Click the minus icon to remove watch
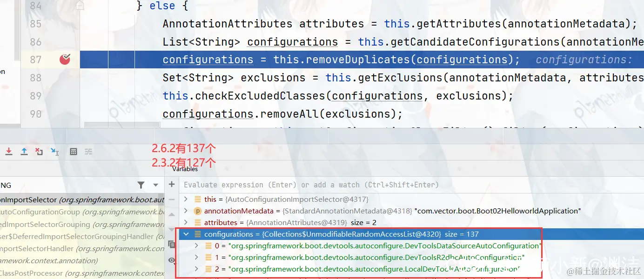 click(x=172, y=199)
